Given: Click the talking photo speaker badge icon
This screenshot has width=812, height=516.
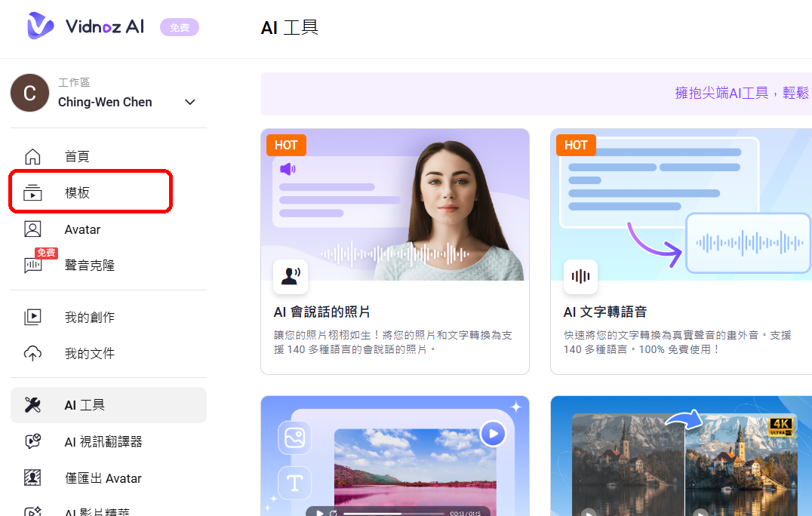Looking at the screenshot, I should click(291, 276).
